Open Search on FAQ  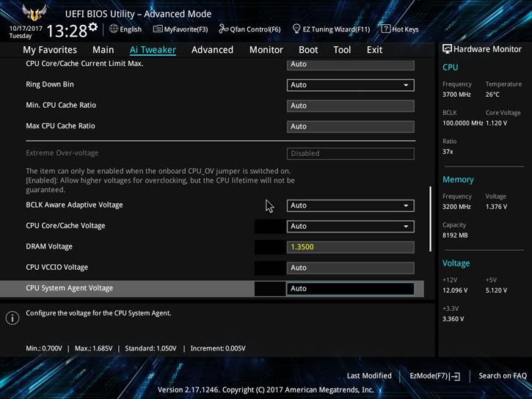pyautogui.click(x=503, y=376)
